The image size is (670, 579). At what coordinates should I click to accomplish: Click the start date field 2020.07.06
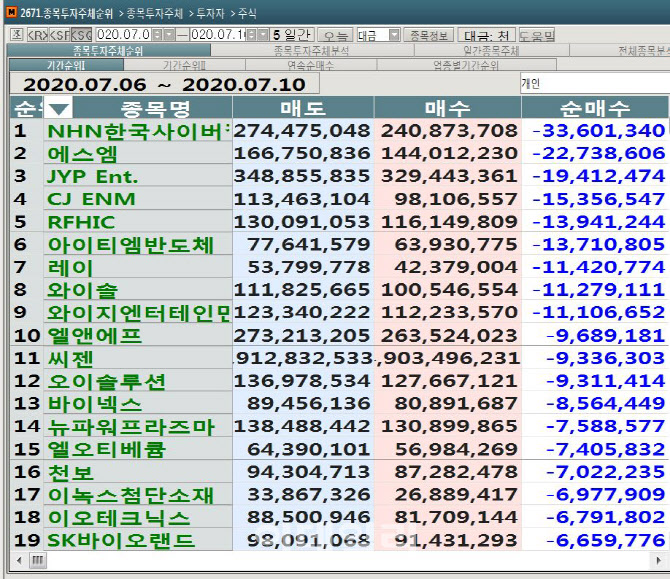123,35
